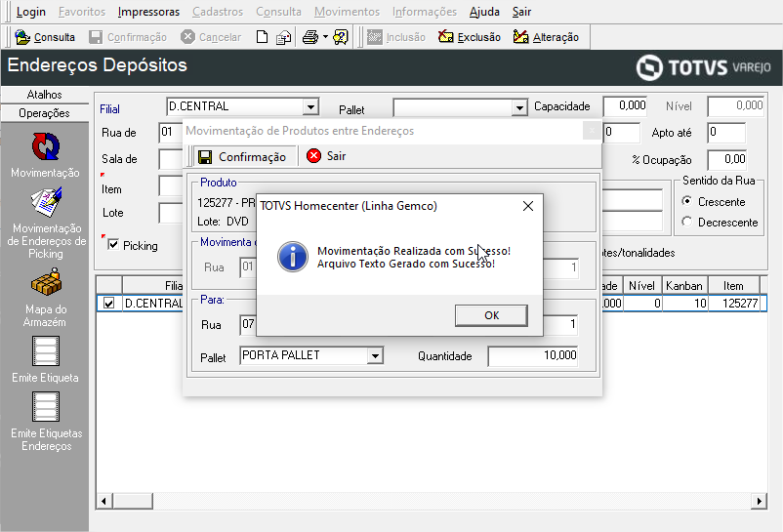Click the Alteração toolbar icon
Screen dimensions: 783x532
point(520,37)
